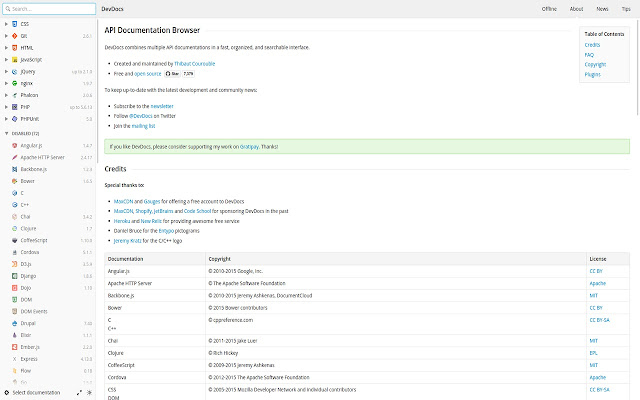This screenshot has width=640, height=400.
Task: Click the GitHub Star button
Action: (x=173, y=74)
